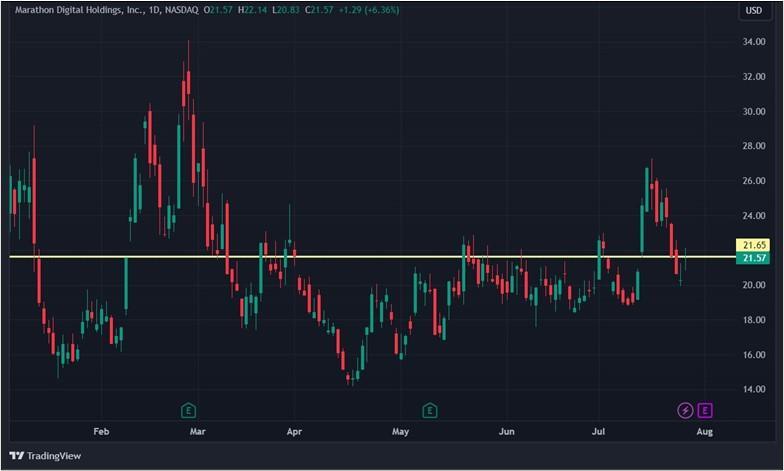Click the H22.14 high value in header
Viewport: 784px width, 471px height.
click(x=252, y=10)
